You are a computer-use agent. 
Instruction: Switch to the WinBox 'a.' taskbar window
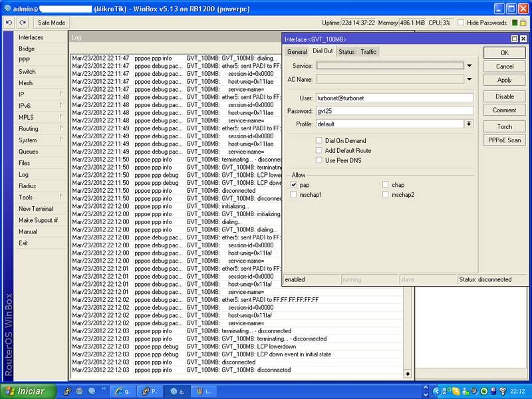pos(177,391)
